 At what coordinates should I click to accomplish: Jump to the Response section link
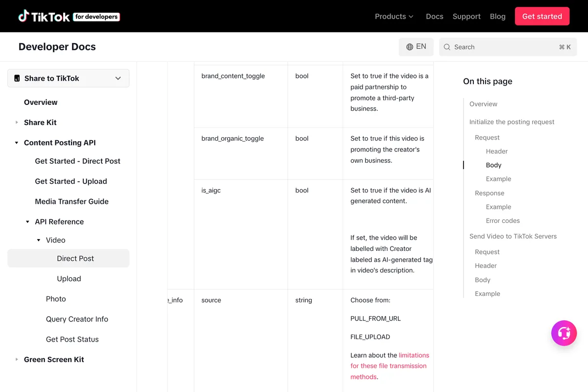[x=490, y=193]
